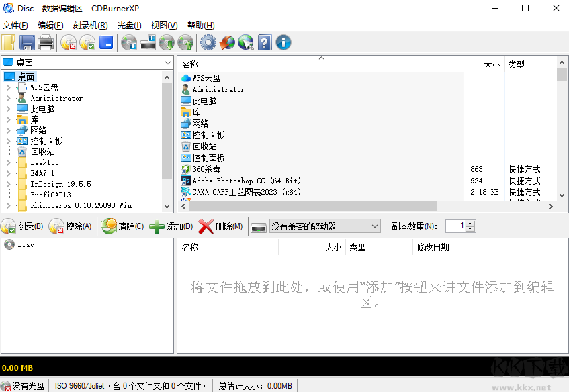Sort file browser by 类型 column header
Image resolution: width=569 pixels, height=392 pixels.
point(530,64)
